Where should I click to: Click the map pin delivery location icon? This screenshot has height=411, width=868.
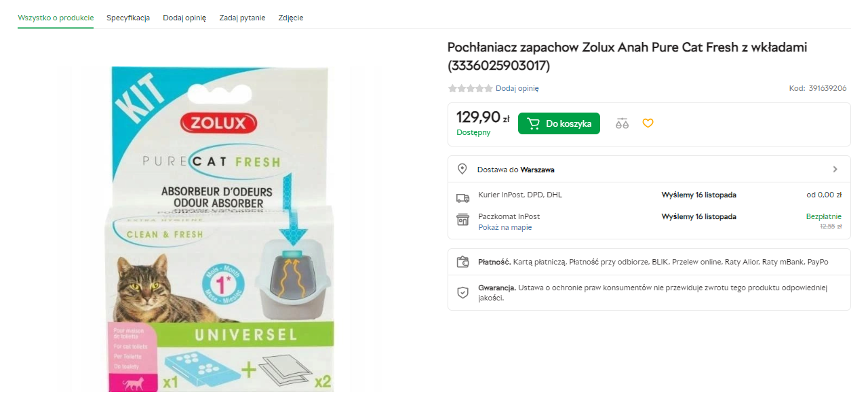462,169
